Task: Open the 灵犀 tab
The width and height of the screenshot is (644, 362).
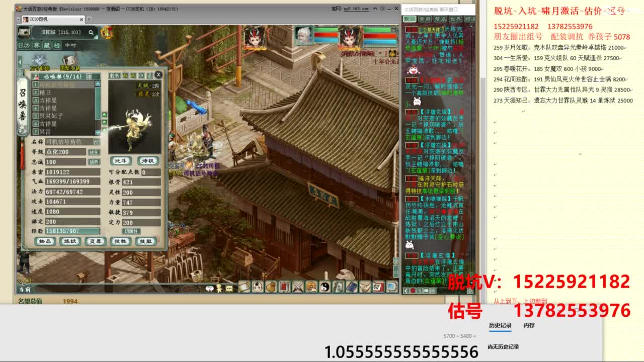Action: pos(95,241)
